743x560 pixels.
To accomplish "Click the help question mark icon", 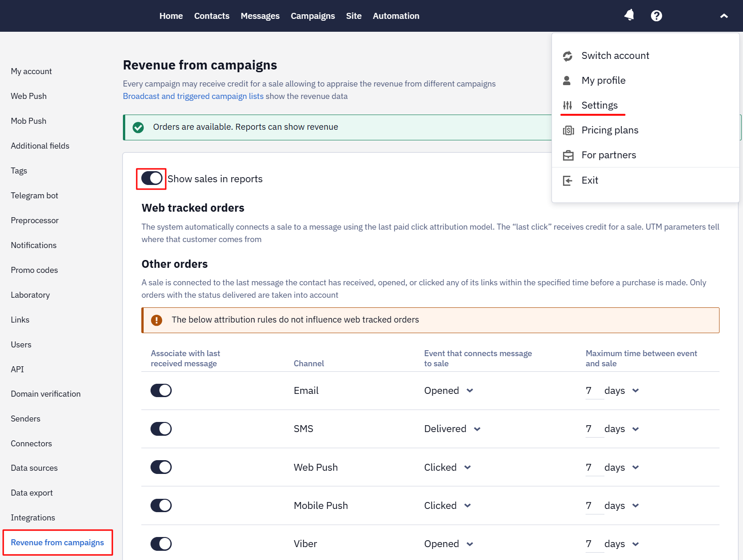I will pos(656,16).
